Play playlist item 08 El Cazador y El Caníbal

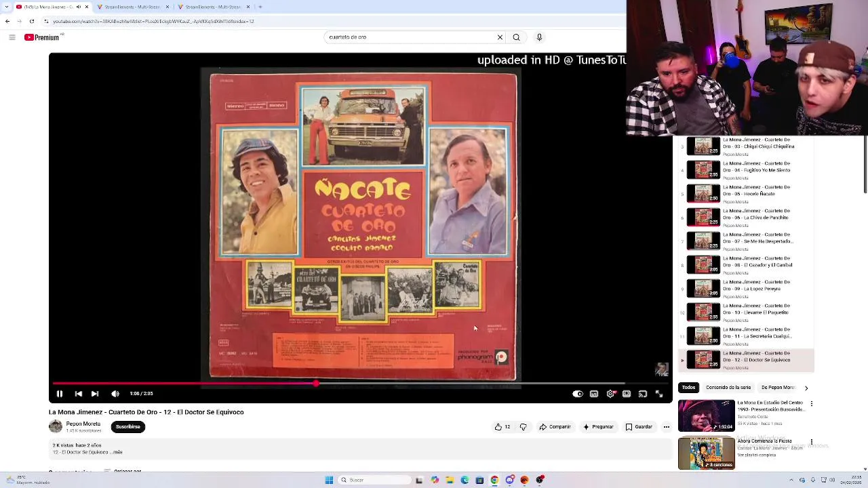click(x=746, y=265)
